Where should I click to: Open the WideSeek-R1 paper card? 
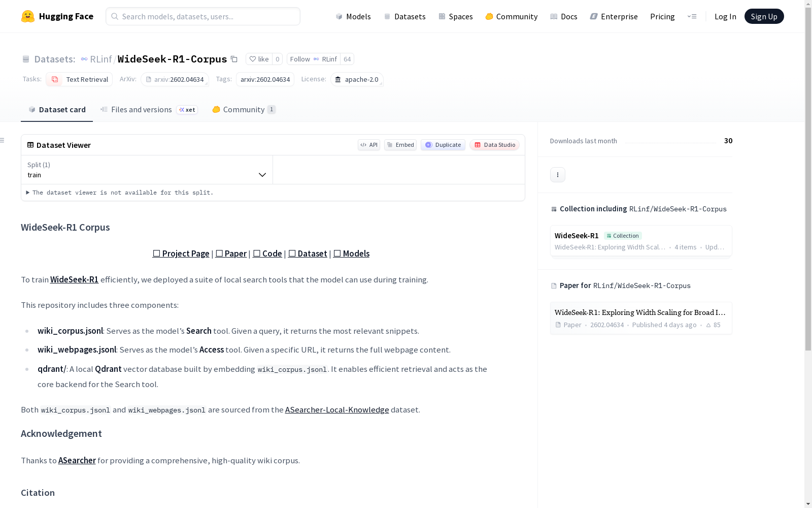[x=641, y=318]
